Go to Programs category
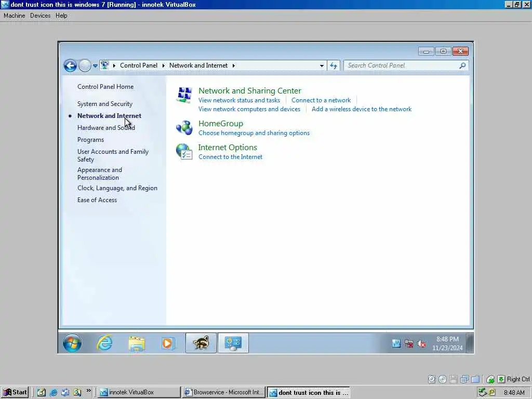This screenshot has height=399, width=532. (90, 139)
